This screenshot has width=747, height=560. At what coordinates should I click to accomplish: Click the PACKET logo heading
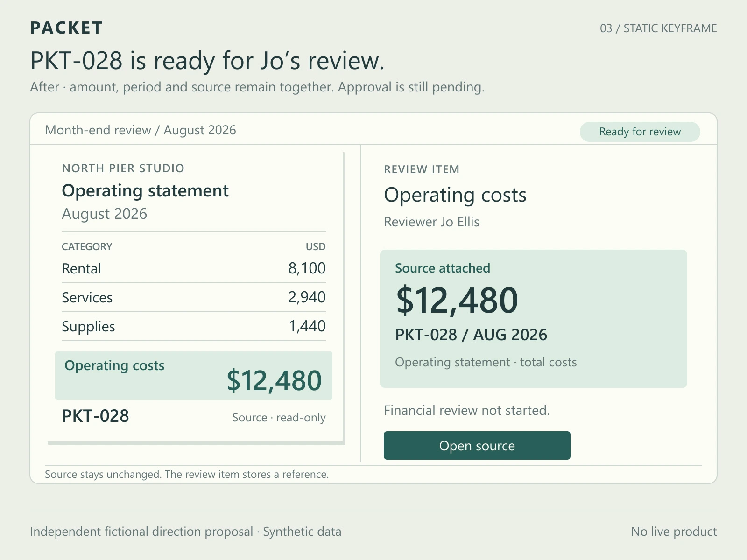(x=66, y=28)
